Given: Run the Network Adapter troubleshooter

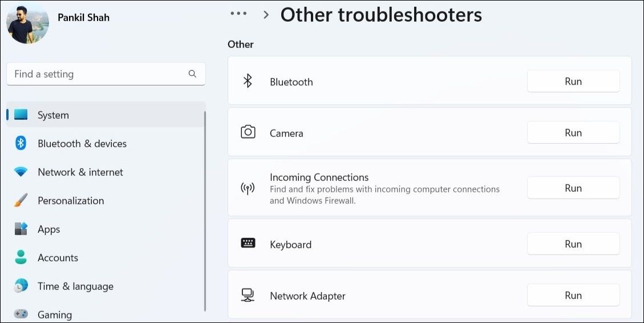Looking at the screenshot, I should [x=573, y=295].
